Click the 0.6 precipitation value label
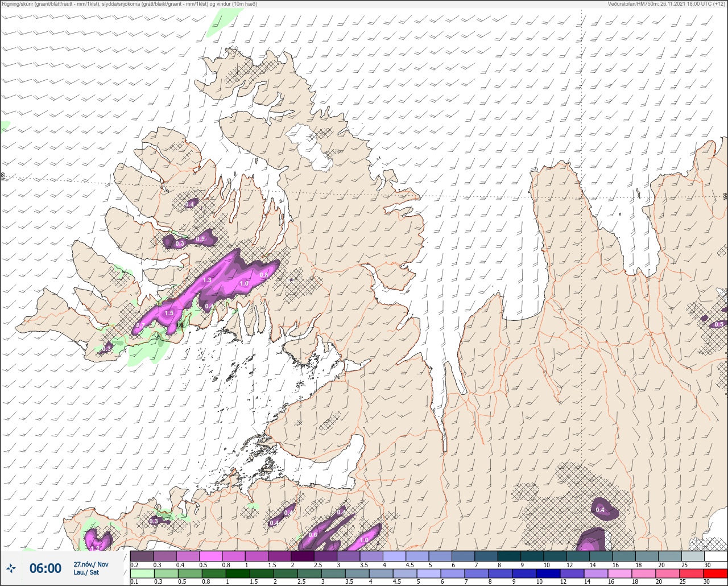 313,535
